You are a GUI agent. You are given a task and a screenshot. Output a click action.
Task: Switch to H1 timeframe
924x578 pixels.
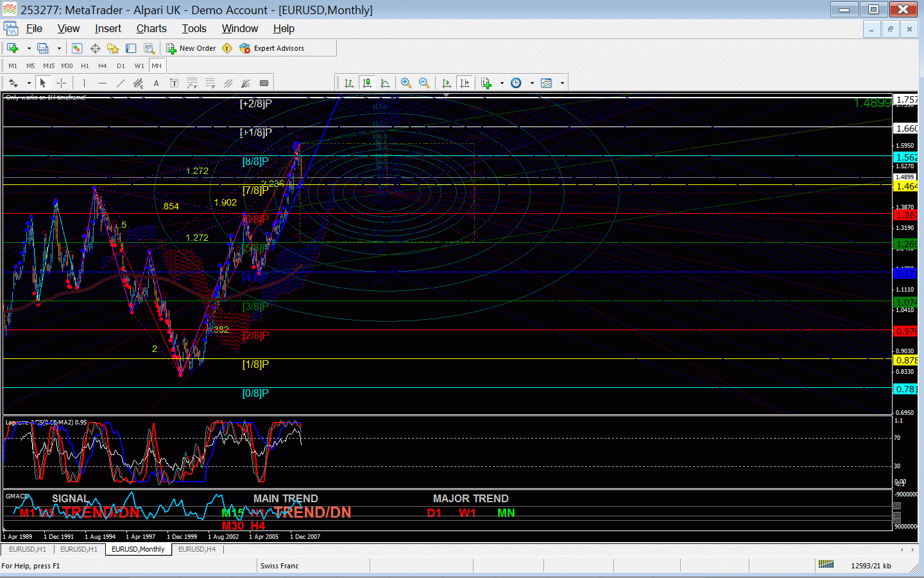click(85, 66)
